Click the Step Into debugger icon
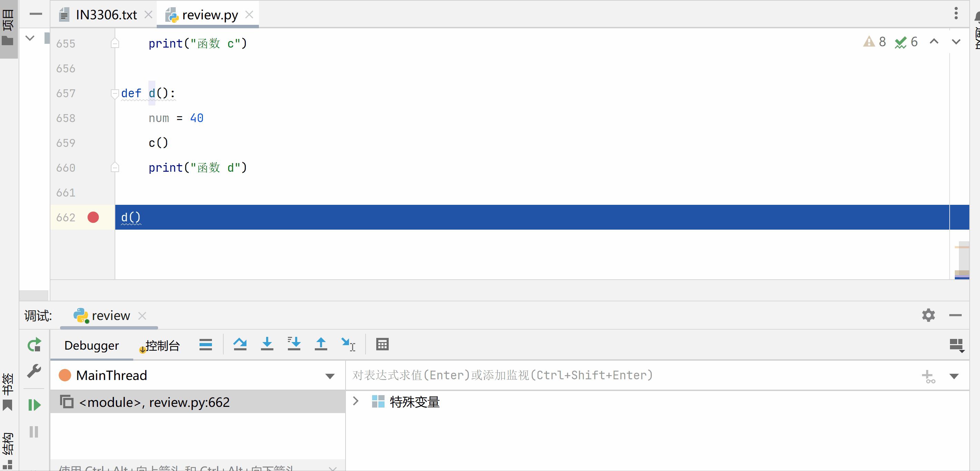This screenshot has height=471, width=980. pos(267,344)
